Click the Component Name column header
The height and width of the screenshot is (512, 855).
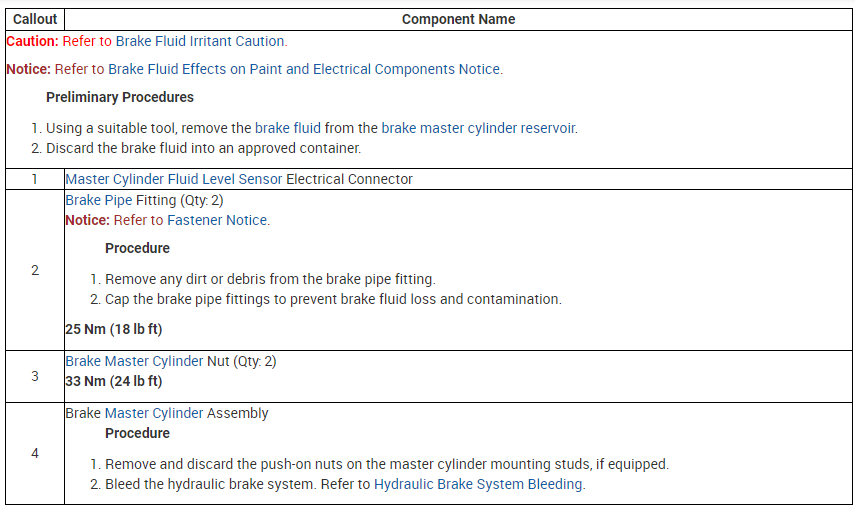pyautogui.click(x=458, y=19)
